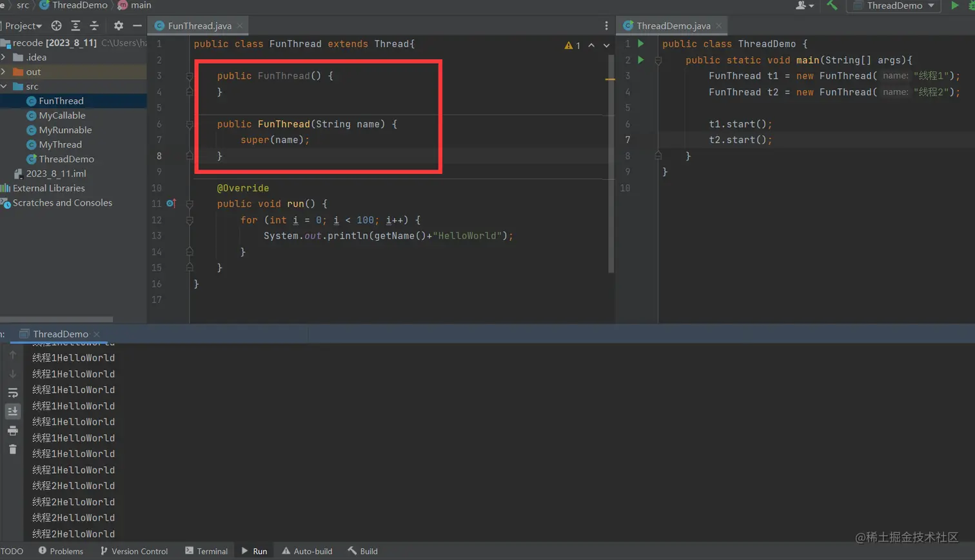Select MyRunnable class in project tree
This screenshot has height=560, width=975.
[65, 130]
